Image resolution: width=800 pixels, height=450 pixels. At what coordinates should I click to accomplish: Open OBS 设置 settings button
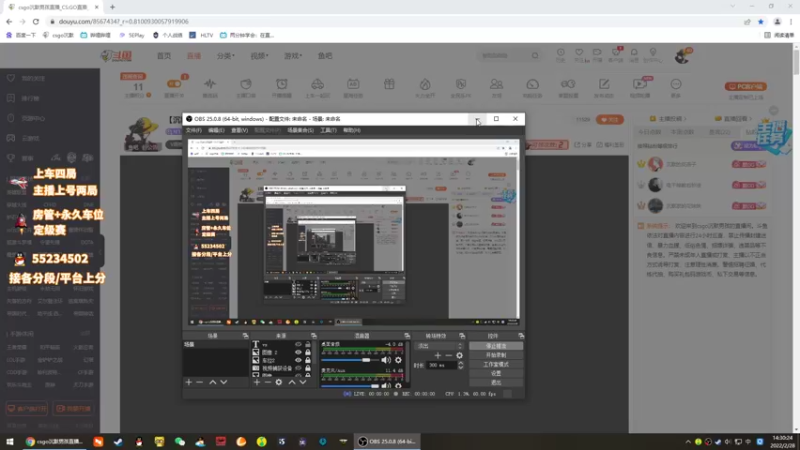(x=496, y=373)
